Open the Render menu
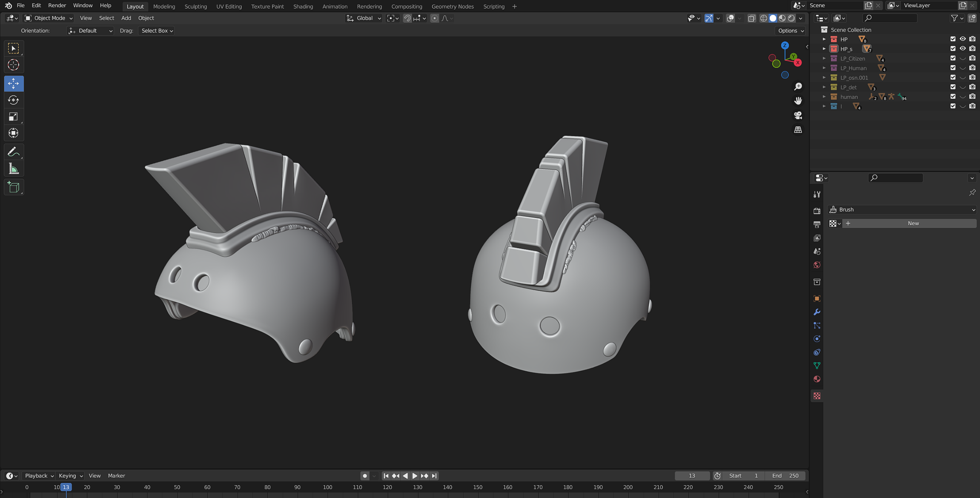This screenshot has width=980, height=498. tap(57, 6)
